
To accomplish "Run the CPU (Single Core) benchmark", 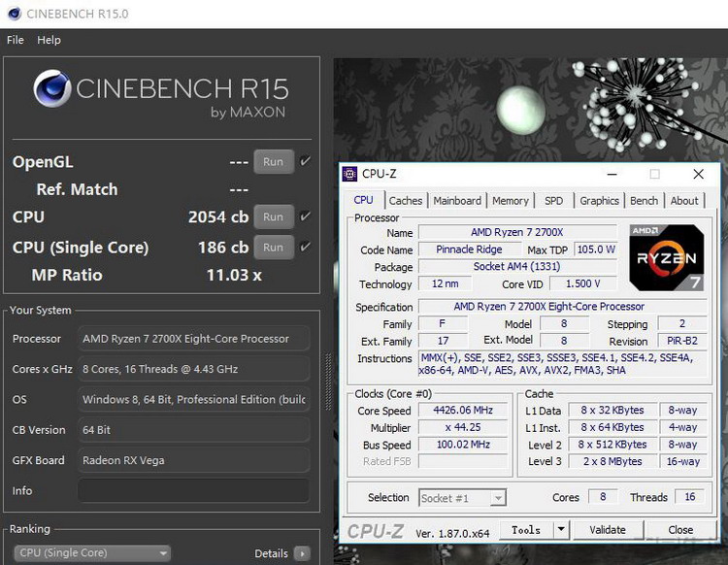I will pyautogui.click(x=274, y=247).
